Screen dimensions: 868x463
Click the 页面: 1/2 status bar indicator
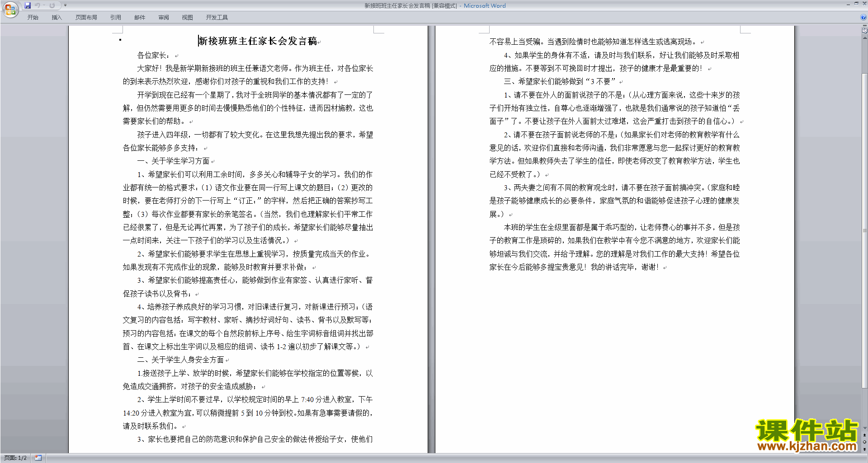(15, 458)
